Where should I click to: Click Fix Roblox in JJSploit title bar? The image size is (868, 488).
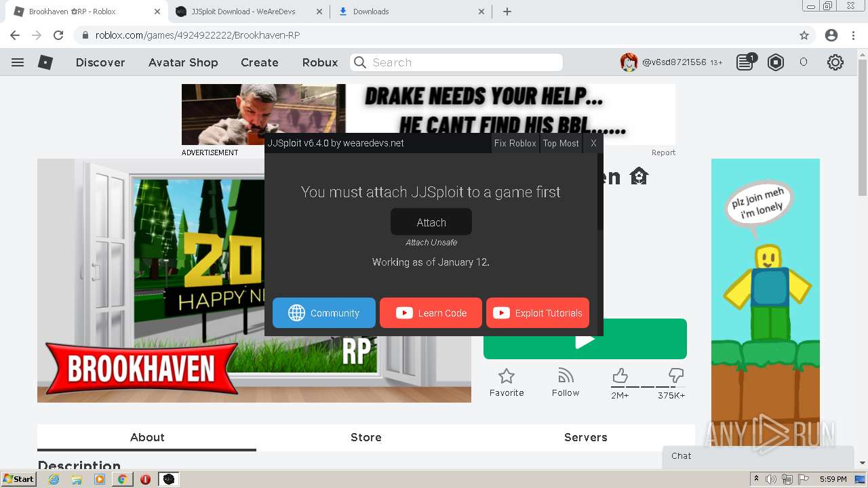515,143
